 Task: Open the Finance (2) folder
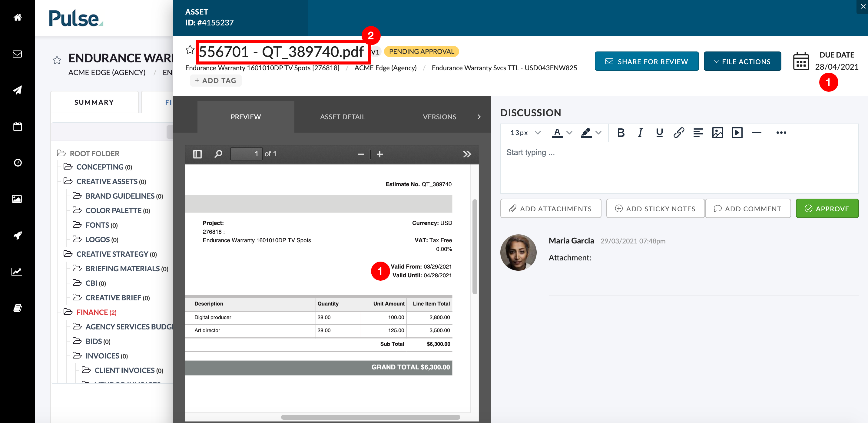pyautogui.click(x=90, y=312)
